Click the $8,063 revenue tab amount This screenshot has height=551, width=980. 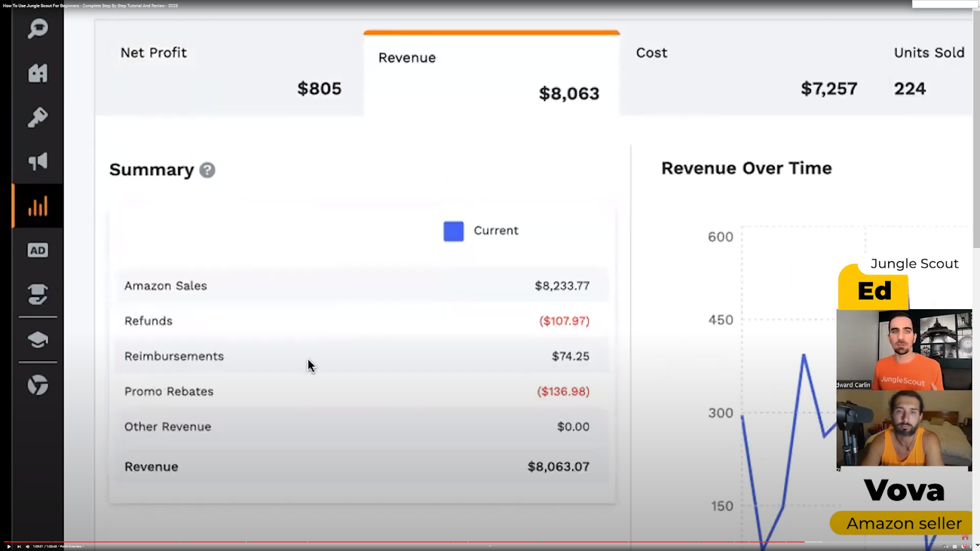tap(569, 94)
